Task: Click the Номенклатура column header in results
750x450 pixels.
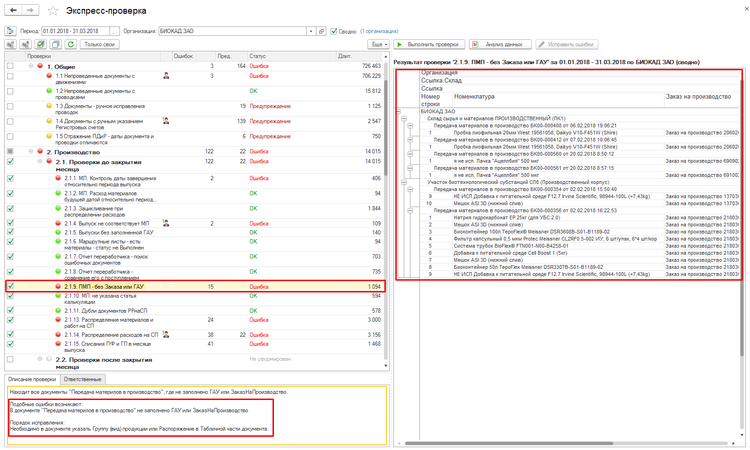Action: [x=558, y=100]
